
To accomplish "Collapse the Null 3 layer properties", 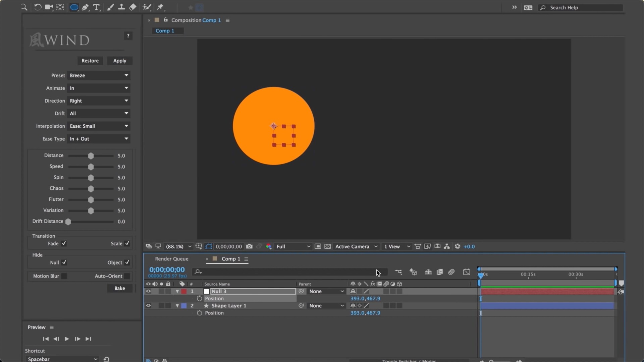I will 177,291.
